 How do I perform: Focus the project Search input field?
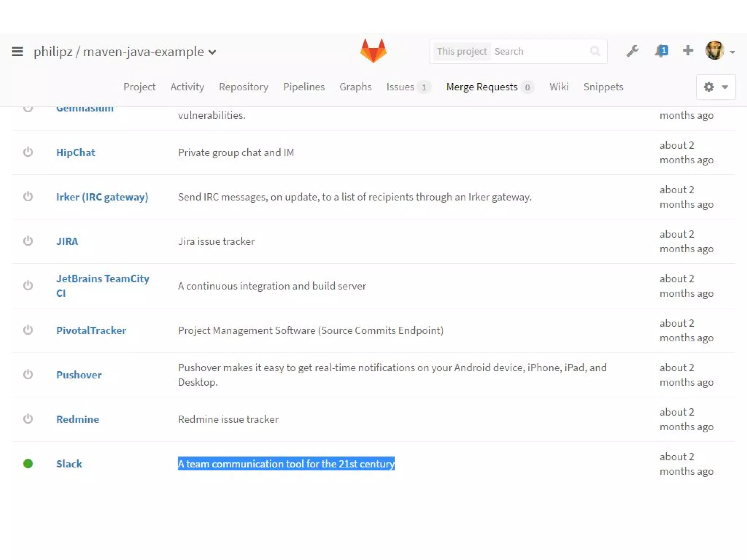pyautogui.click(x=540, y=51)
